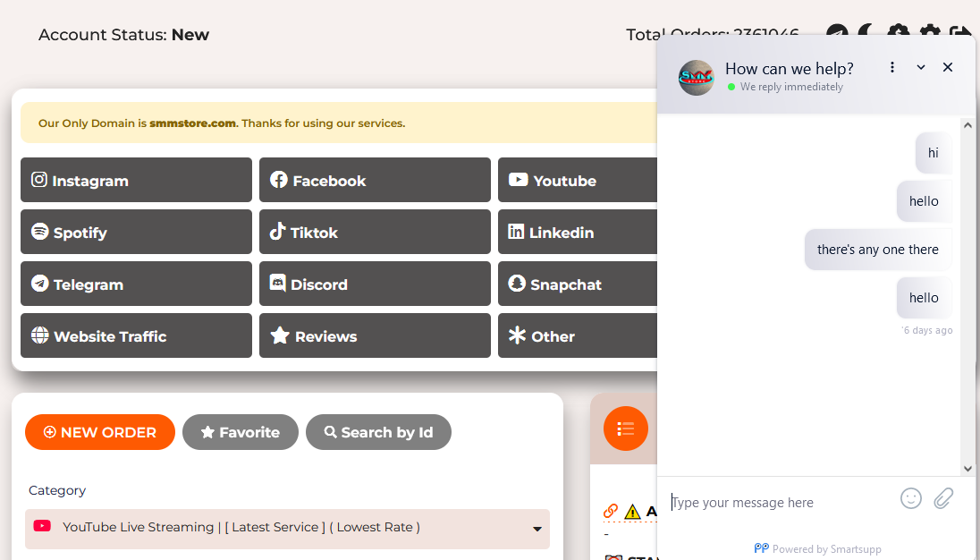
Task: Open the Instagram services category
Action: coord(136,180)
